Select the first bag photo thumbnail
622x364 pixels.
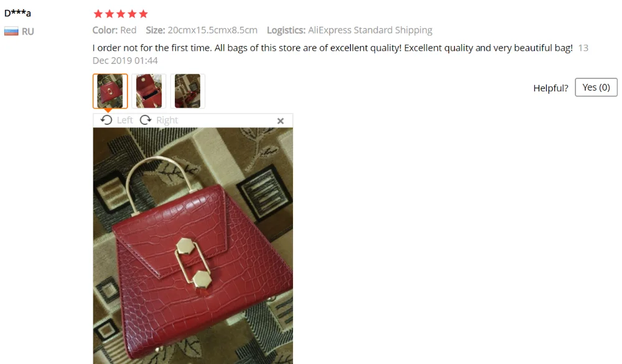tap(110, 91)
